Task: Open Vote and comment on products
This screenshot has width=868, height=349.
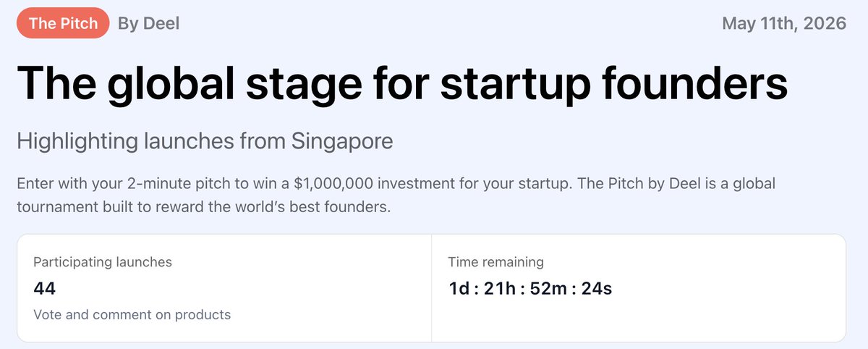Action: pyautogui.click(x=132, y=315)
